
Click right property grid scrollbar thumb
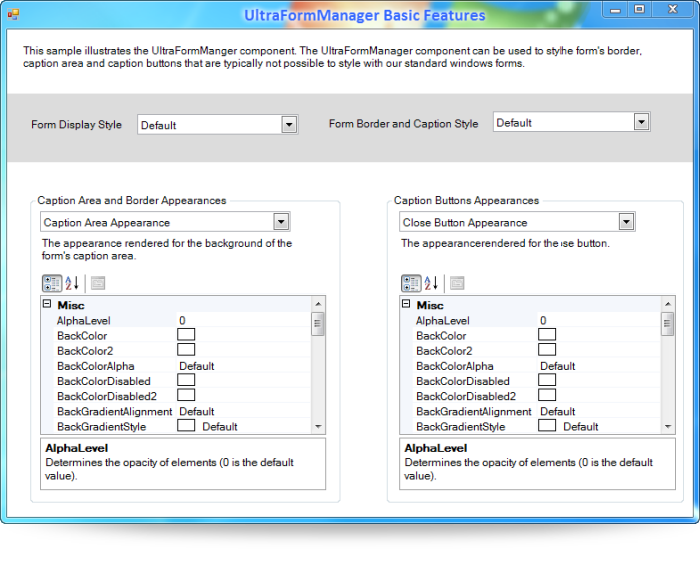[x=667, y=324]
